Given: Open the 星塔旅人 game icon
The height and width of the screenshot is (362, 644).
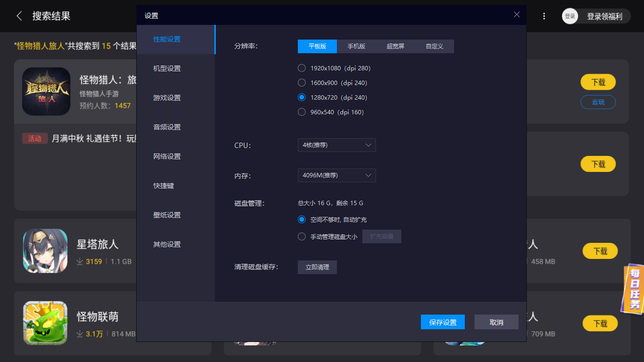Looking at the screenshot, I should 45,251.
